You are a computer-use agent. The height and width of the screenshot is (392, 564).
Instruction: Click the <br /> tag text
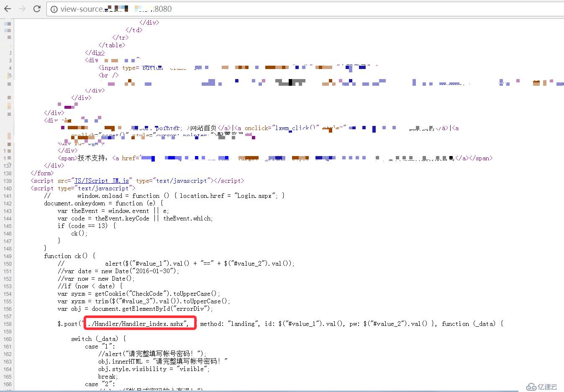pyautogui.click(x=108, y=75)
